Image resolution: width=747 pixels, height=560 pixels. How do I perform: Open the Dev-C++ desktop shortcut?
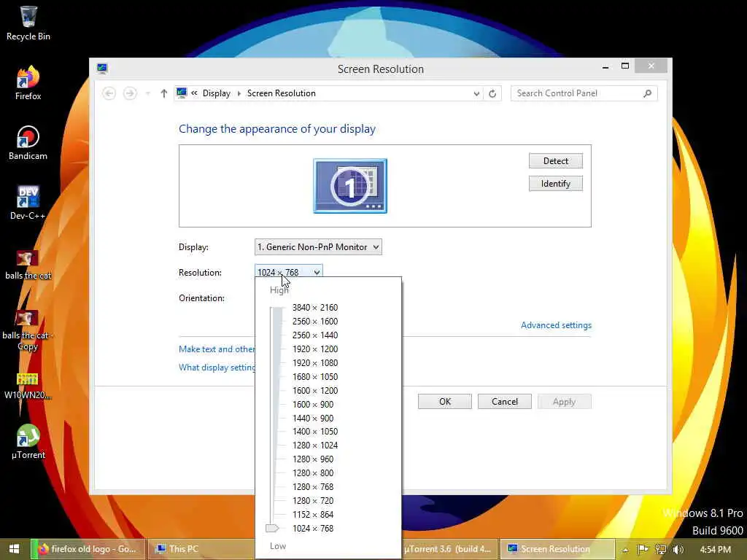28,203
